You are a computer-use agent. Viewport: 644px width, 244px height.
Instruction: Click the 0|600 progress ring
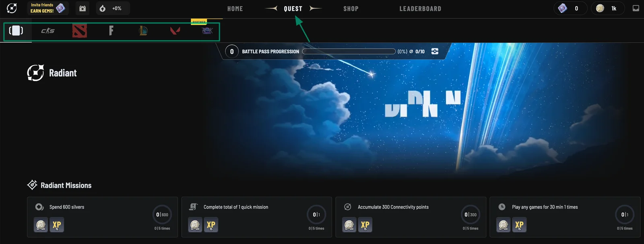[x=162, y=215]
